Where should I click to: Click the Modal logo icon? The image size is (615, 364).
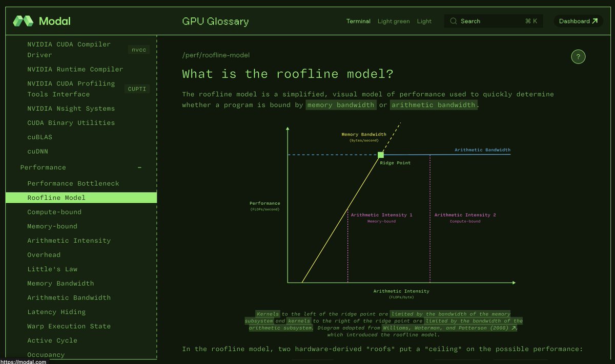pyautogui.click(x=23, y=21)
